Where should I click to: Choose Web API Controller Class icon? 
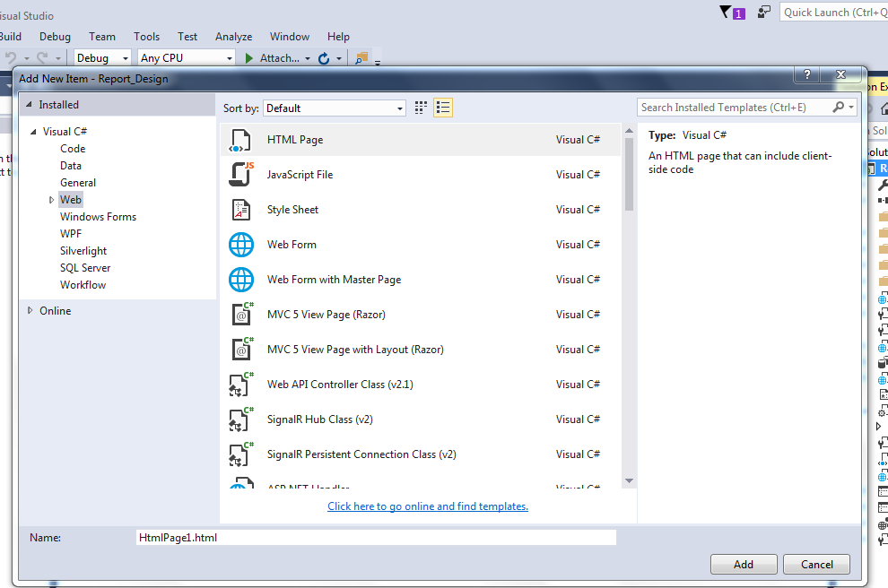click(x=241, y=385)
